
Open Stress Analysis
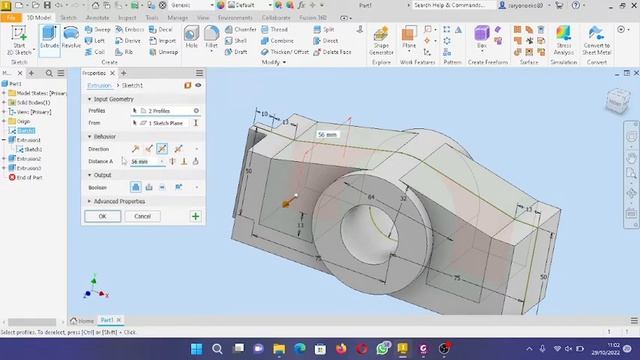click(x=564, y=40)
